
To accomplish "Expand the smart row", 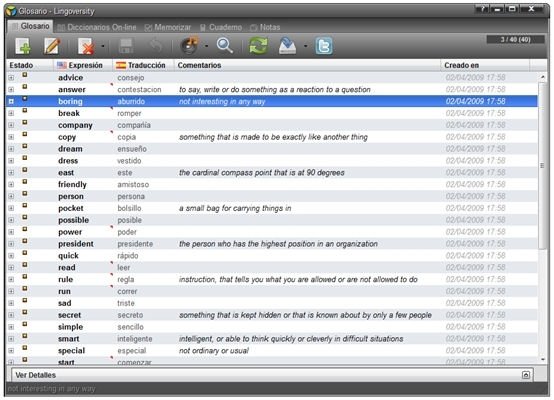I will (x=11, y=339).
